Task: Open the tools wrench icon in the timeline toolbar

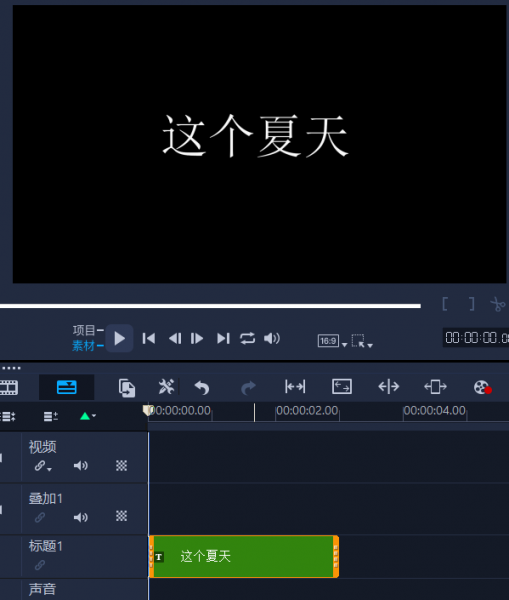Action: pos(166,387)
